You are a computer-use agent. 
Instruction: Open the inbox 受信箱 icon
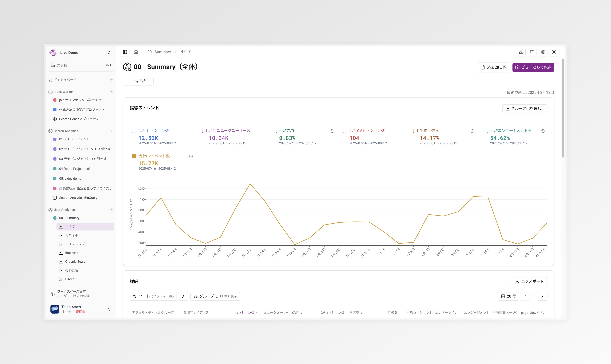coord(53,65)
